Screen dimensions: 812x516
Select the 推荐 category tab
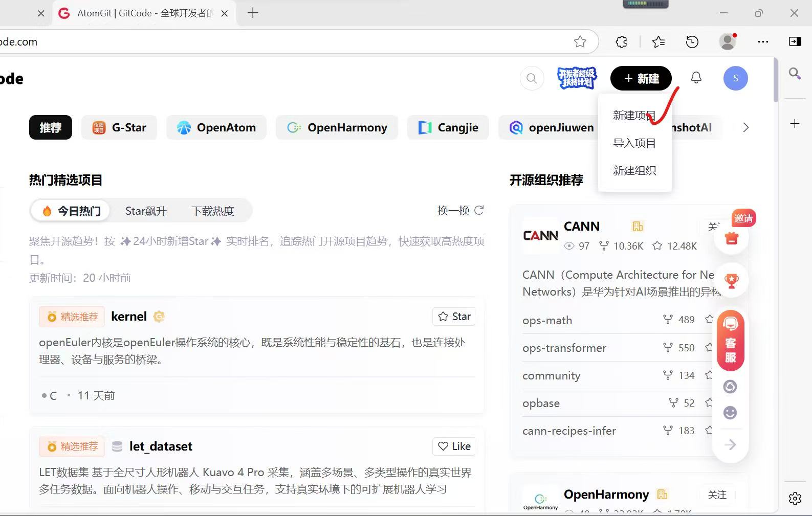[x=51, y=127]
